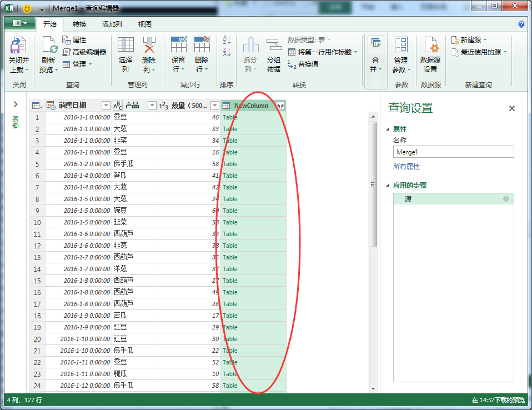532x410 pixels.
Task: Click the 拆分列 (Split Column) button
Action: tap(251, 54)
